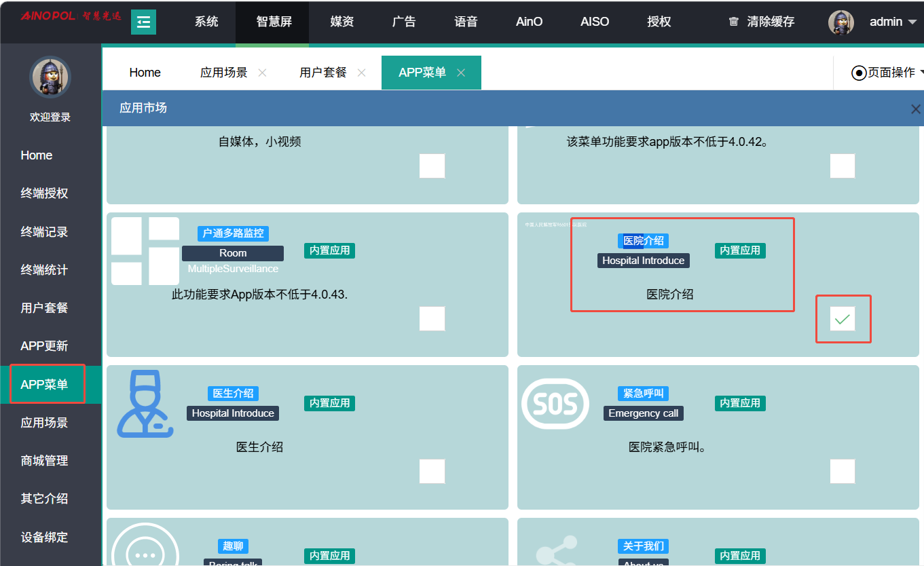Click the SOS emergency icon
Viewport: 924px width, 566px height.
click(x=555, y=404)
